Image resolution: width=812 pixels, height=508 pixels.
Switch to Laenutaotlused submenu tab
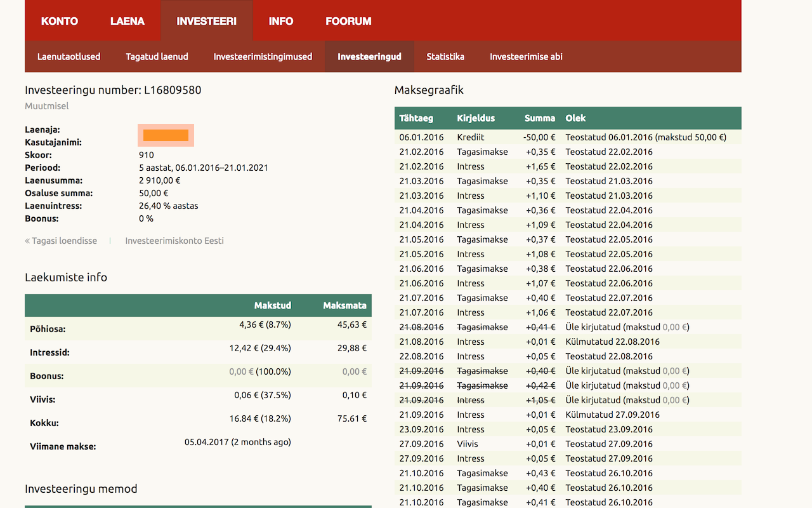(69, 57)
